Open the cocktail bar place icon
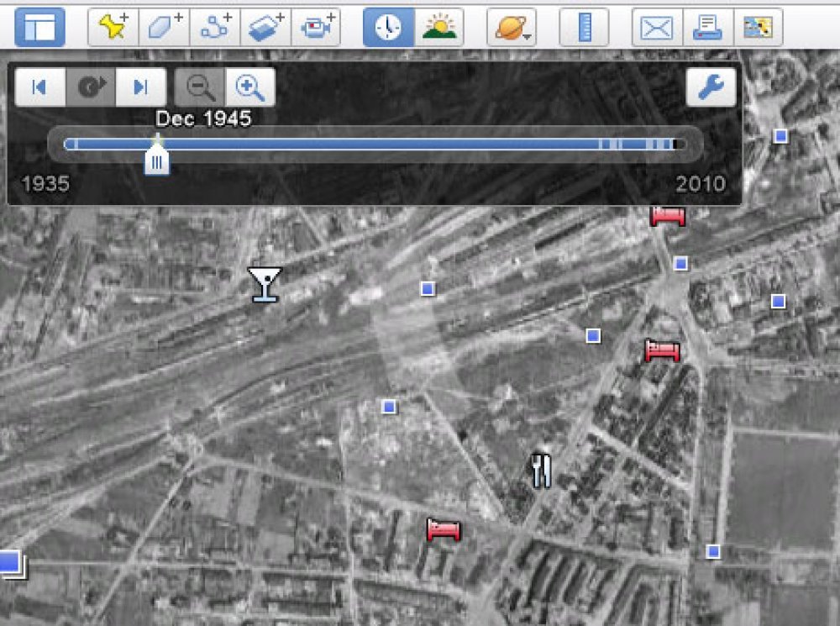 [x=265, y=285]
